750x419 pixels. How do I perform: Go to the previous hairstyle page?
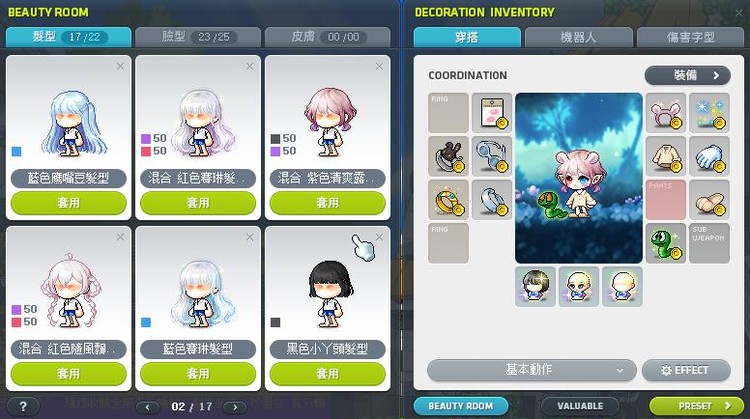tap(147, 407)
